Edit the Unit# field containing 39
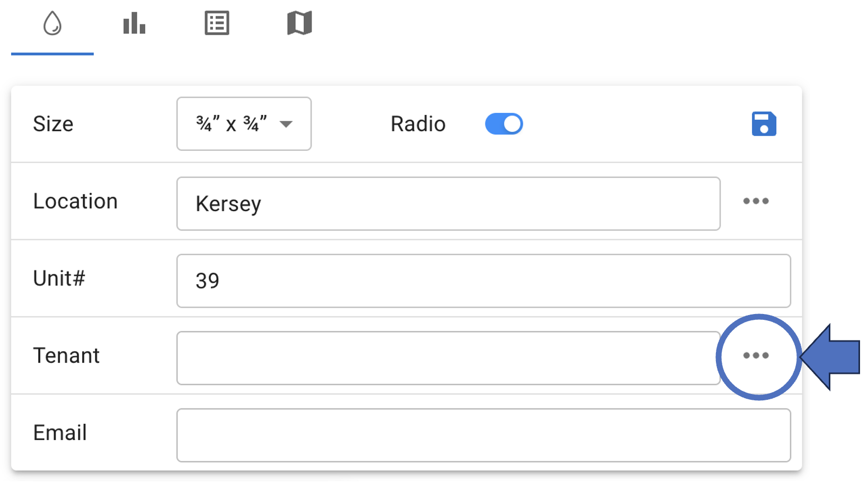Image resolution: width=868 pixels, height=484 pixels. click(483, 281)
